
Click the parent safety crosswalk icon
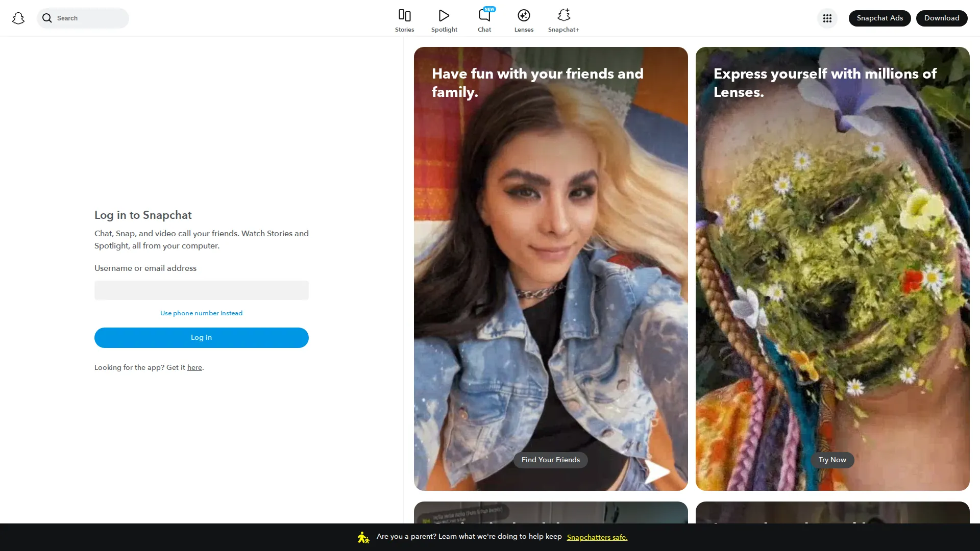tap(363, 537)
